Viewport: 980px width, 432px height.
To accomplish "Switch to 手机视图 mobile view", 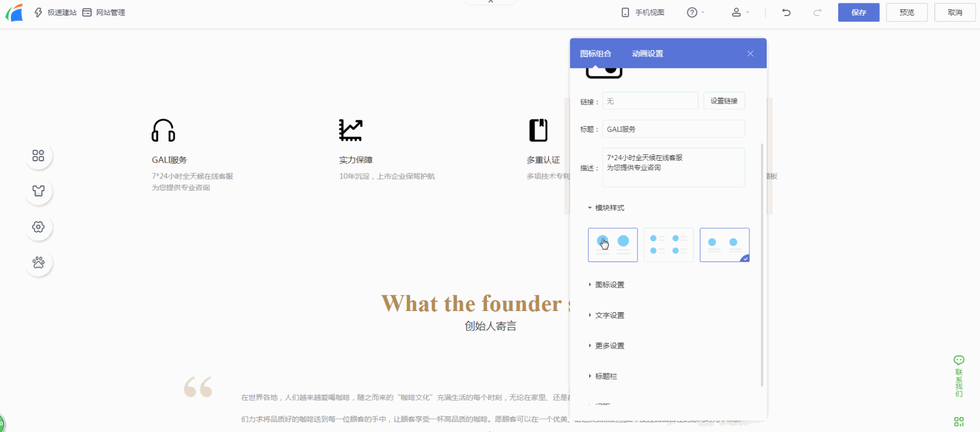I will [643, 12].
